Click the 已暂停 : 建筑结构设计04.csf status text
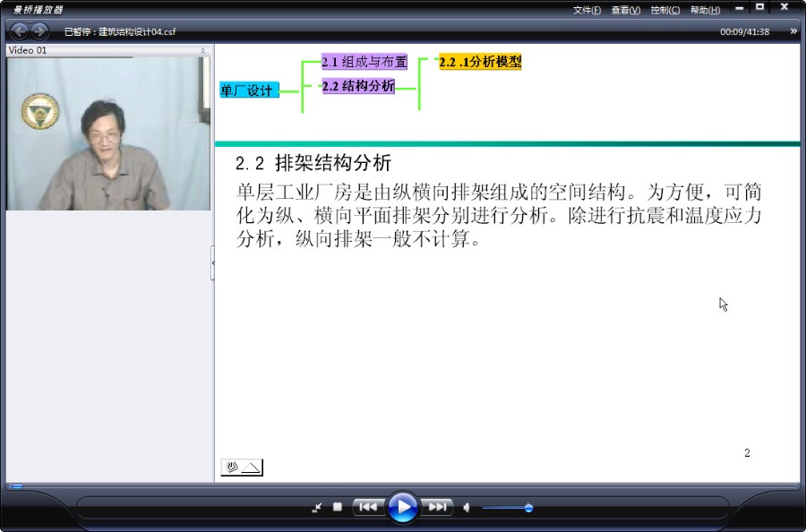The height and width of the screenshot is (532, 806). pos(120,32)
